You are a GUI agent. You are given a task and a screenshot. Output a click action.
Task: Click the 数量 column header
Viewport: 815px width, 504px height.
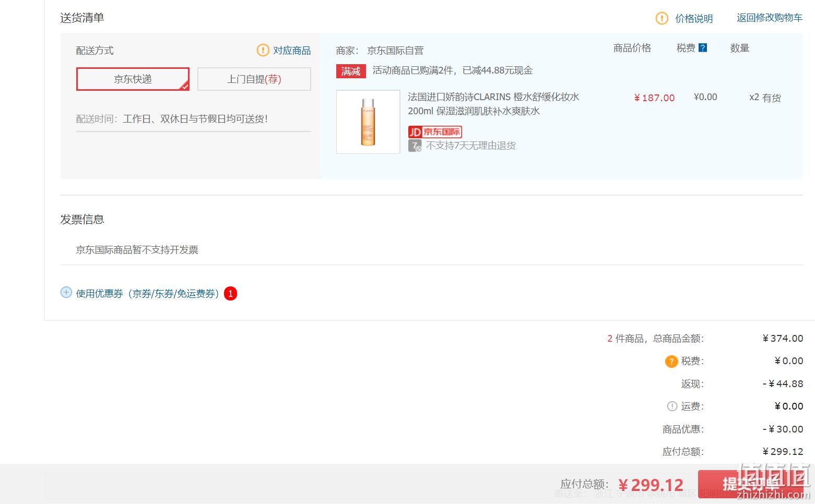tap(740, 48)
